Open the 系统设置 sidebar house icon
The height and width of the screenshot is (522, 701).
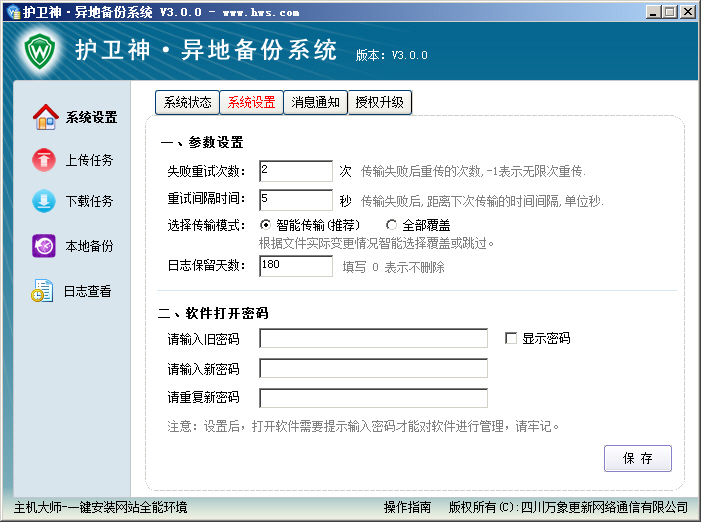pyautogui.click(x=45, y=117)
